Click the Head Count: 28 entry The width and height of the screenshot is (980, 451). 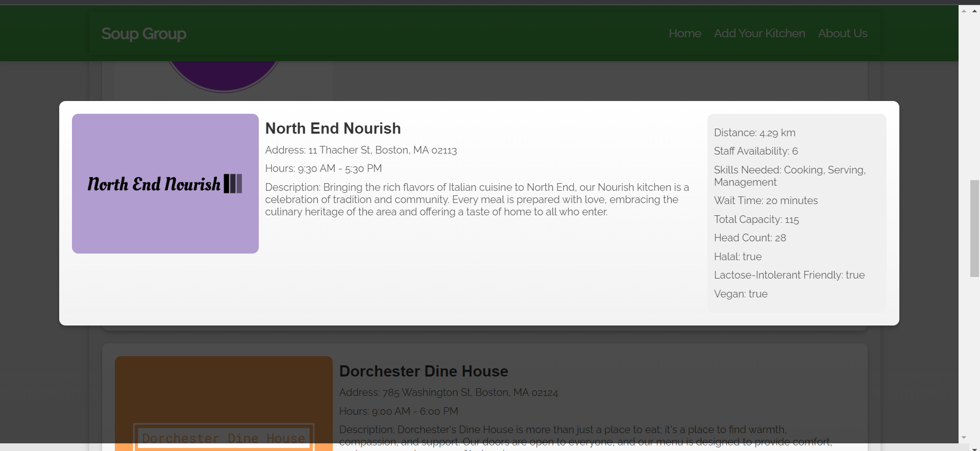(x=750, y=238)
